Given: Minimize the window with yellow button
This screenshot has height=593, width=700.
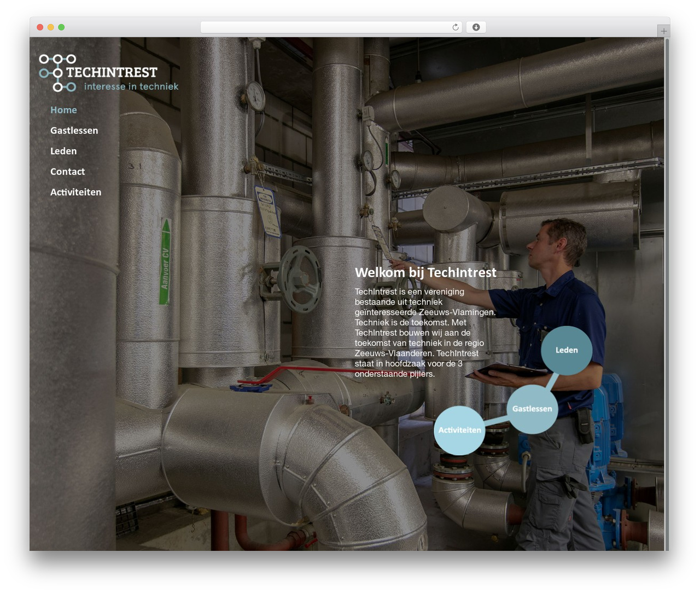Looking at the screenshot, I should click(51, 27).
